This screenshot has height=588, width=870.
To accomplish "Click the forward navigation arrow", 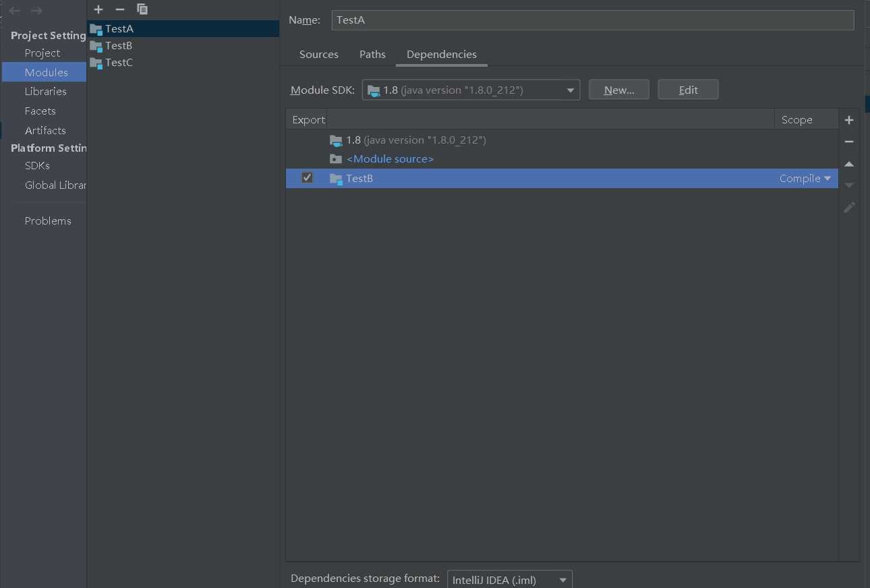I will click(x=36, y=11).
